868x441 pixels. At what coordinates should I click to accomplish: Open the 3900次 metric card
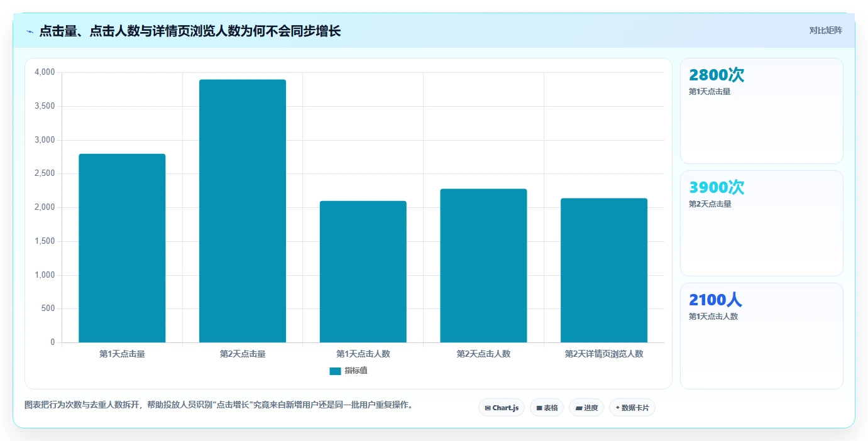coord(762,223)
